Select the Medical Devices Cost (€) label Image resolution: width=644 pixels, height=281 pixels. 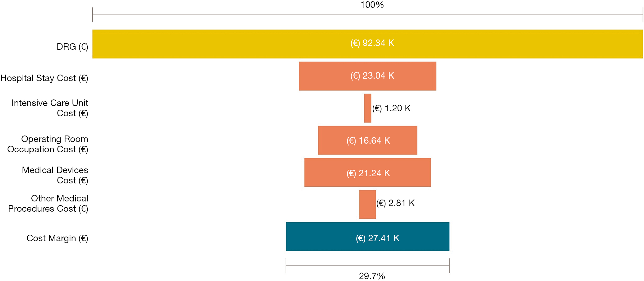(x=55, y=175)
